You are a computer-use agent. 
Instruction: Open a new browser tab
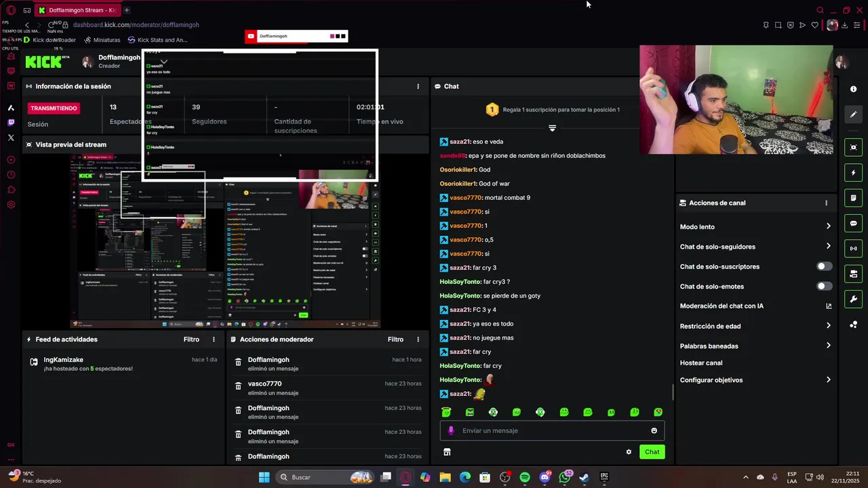point(127,10)
